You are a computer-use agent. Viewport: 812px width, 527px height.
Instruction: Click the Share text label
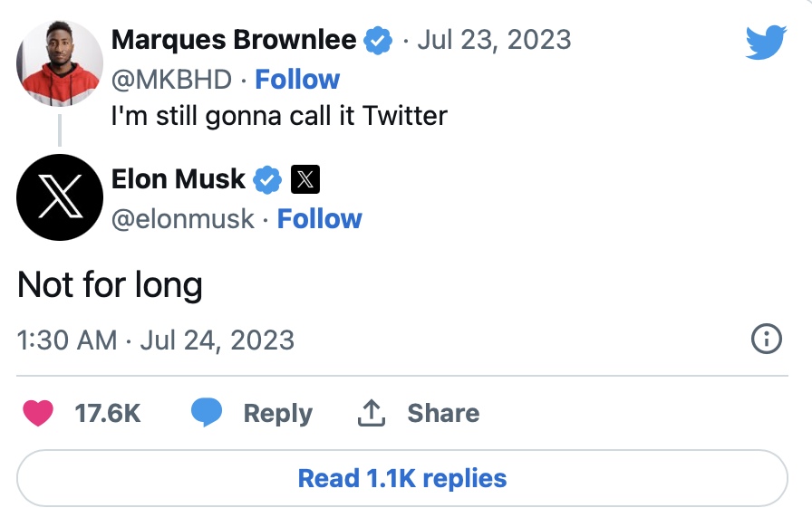pos(443,413)
